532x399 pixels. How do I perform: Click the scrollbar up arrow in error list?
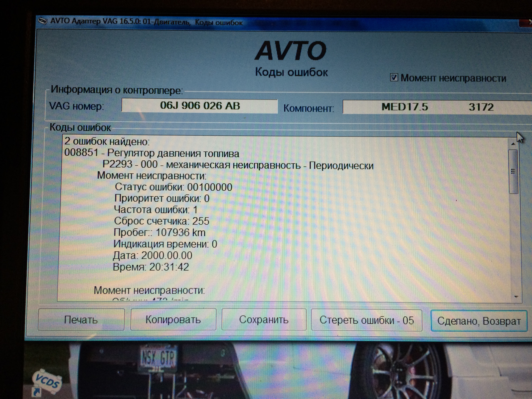[513, 144]
